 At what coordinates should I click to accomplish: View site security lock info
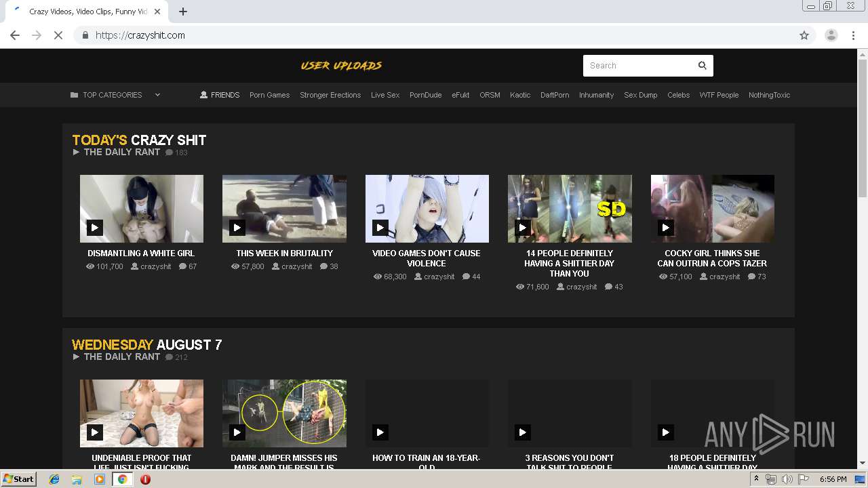pyautogui.click(x=85, y=35)
